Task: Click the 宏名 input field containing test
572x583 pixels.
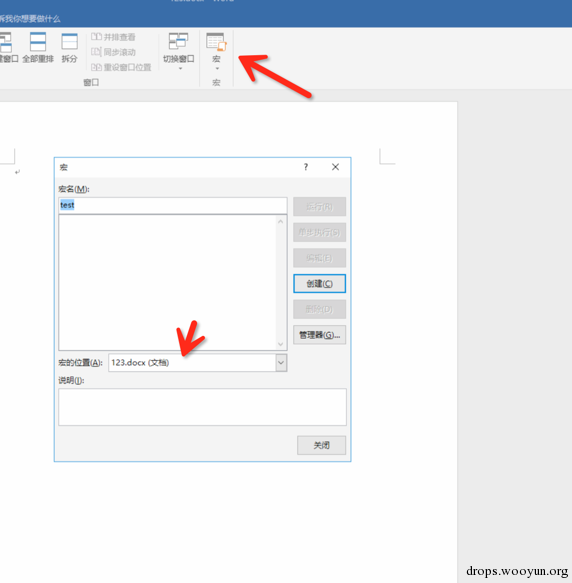Action: [173, 205]
